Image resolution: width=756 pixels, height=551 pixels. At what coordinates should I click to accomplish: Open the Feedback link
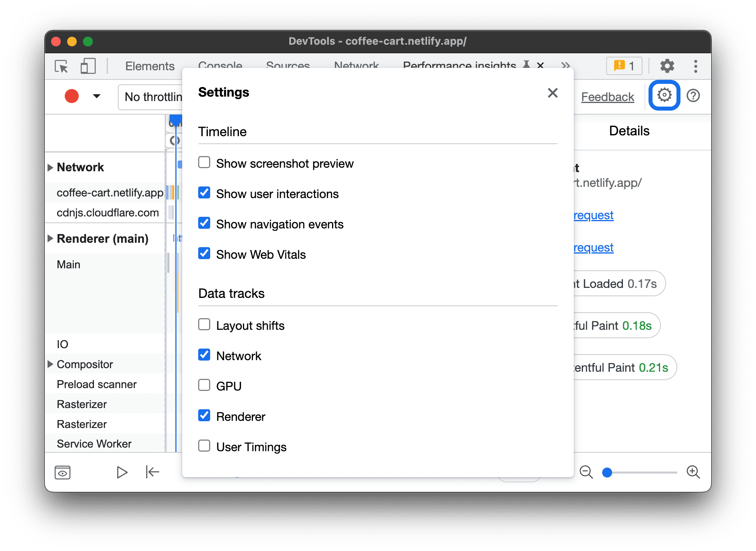point(607,97)
